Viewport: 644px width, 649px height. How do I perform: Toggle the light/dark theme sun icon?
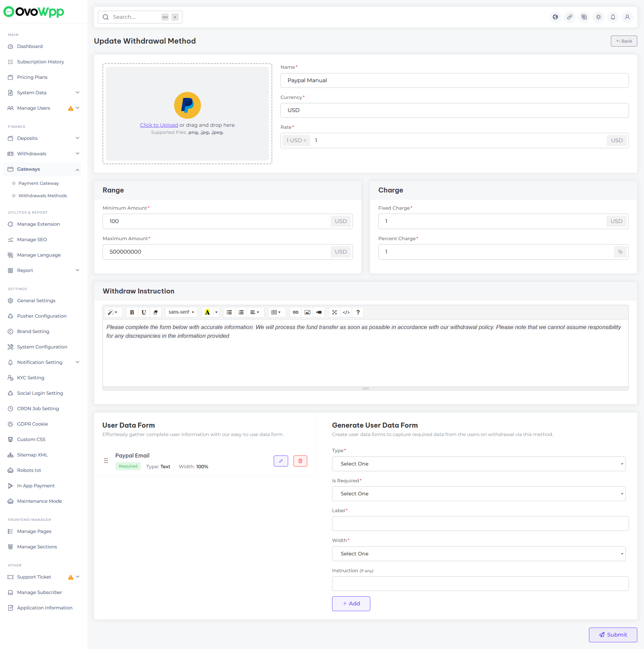(598, 17)
